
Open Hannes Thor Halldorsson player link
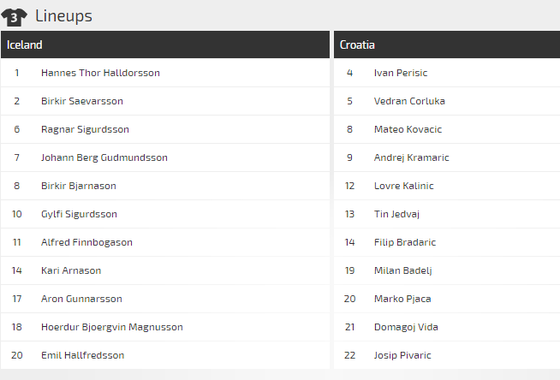[x=100, y=73]
